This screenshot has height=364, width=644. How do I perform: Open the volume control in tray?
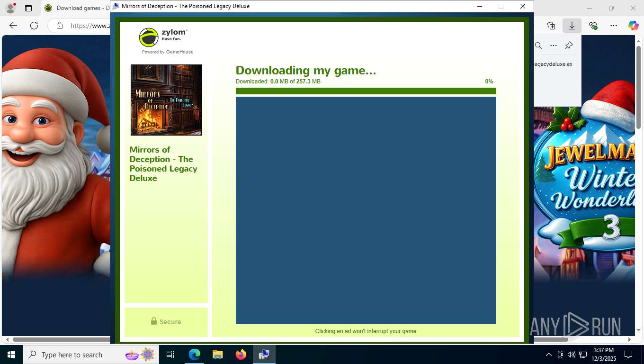(572, 355)
